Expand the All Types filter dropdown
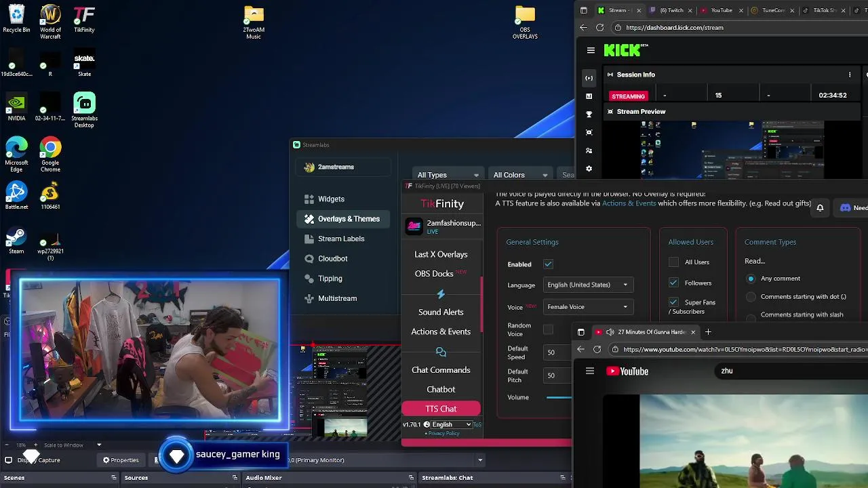This screenshot has height=488, width=868. click(x=448, y=175)
